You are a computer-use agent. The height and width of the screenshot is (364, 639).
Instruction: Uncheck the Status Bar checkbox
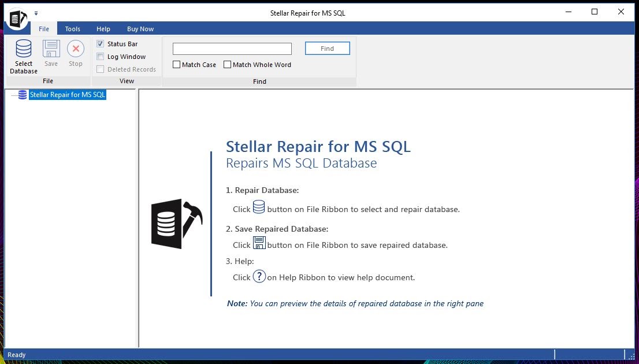click(x=101, y=43)
